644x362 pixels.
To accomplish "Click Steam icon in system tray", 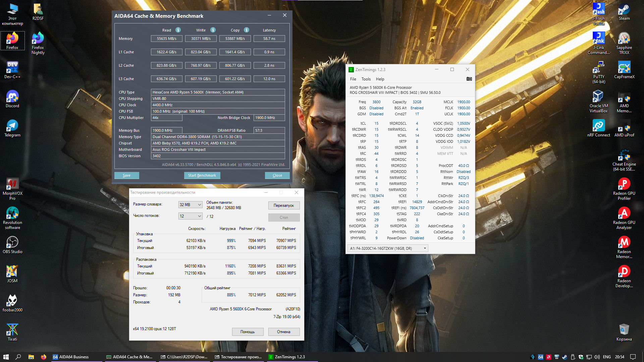I will tap(565, 357).
